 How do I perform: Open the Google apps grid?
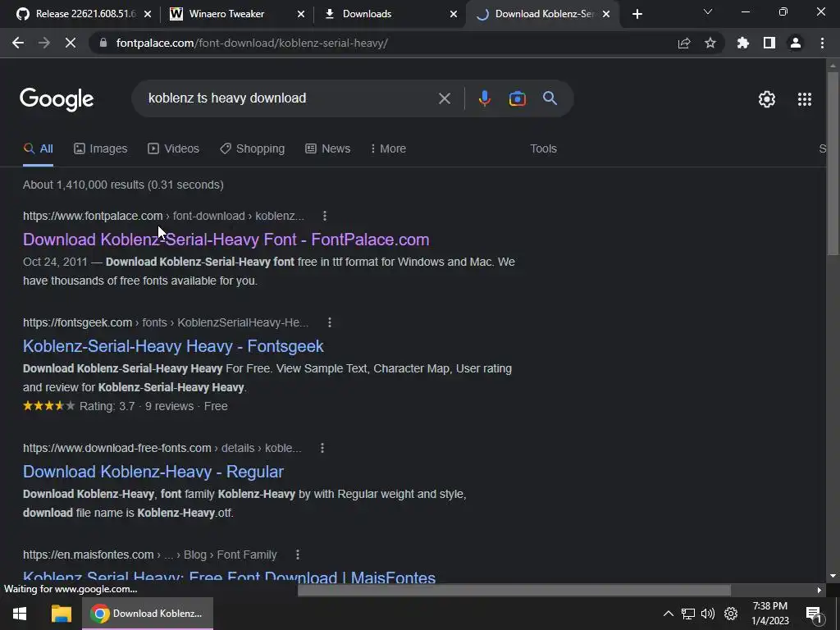coord(804,99)
